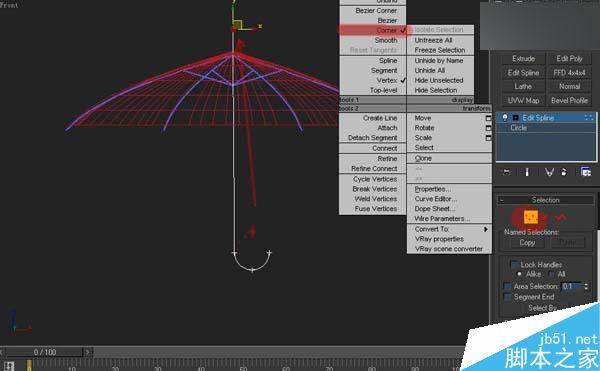The height and width of the screenshot is (371, 600).
Task: Toggle Edit Spline lightbulb icon
Action: tap(505, 117)
